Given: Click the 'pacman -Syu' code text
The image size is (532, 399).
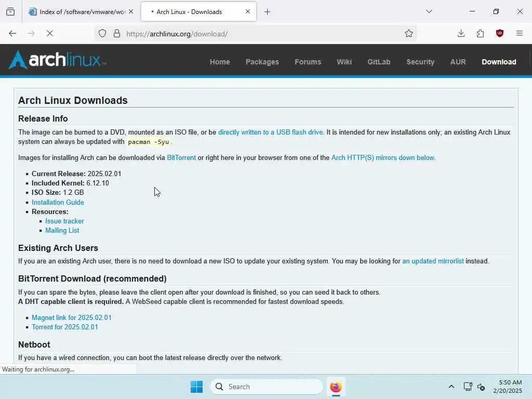Looking at the screenshot, I should (148, 142).
